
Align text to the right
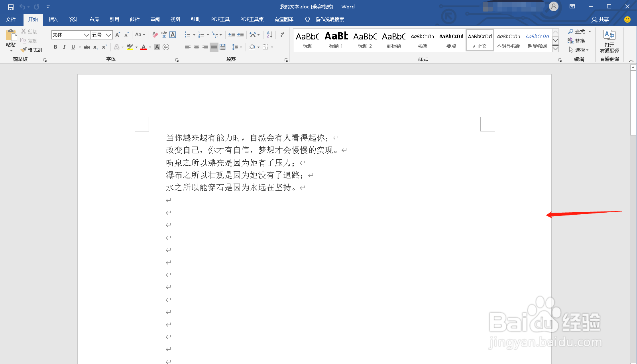tap(205, 47)
